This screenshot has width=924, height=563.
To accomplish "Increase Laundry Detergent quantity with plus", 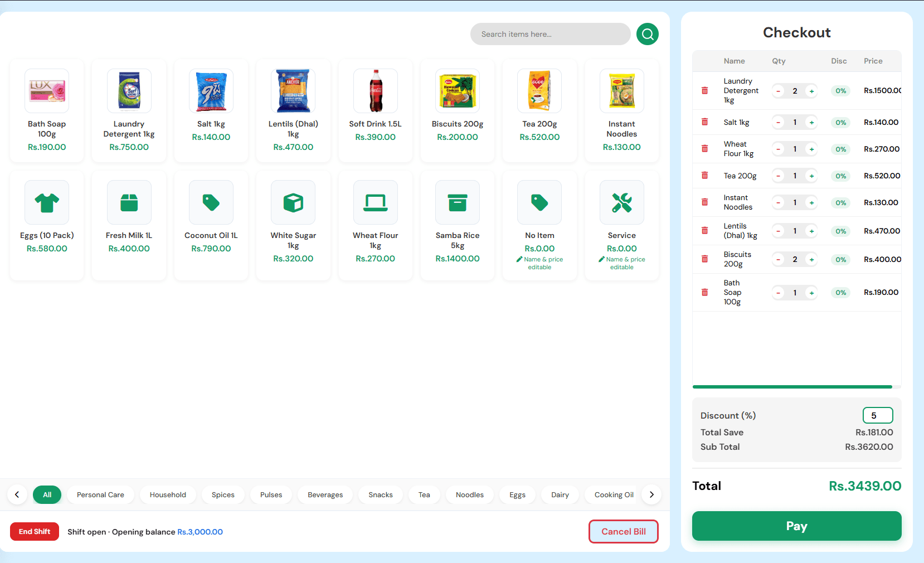I will click(x=811, y=91).
